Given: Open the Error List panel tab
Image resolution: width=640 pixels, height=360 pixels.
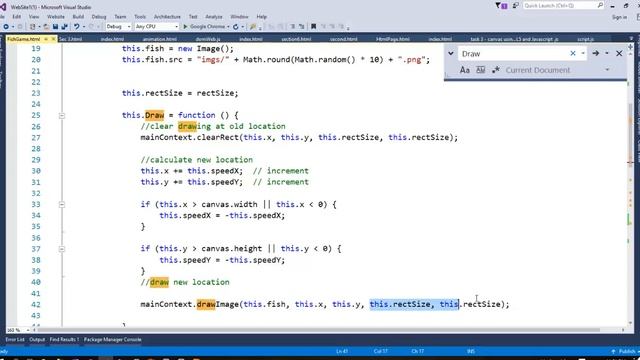Looking at the screenshot, I should (15, 340).
